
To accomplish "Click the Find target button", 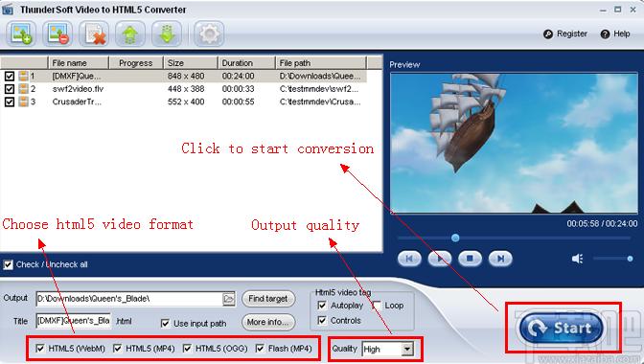I will 267,299.
